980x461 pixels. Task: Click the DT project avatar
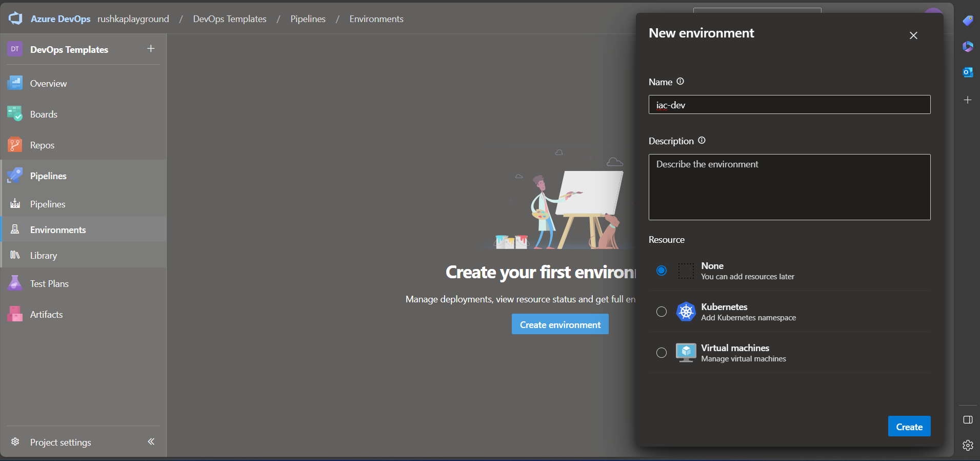[15, 49]
